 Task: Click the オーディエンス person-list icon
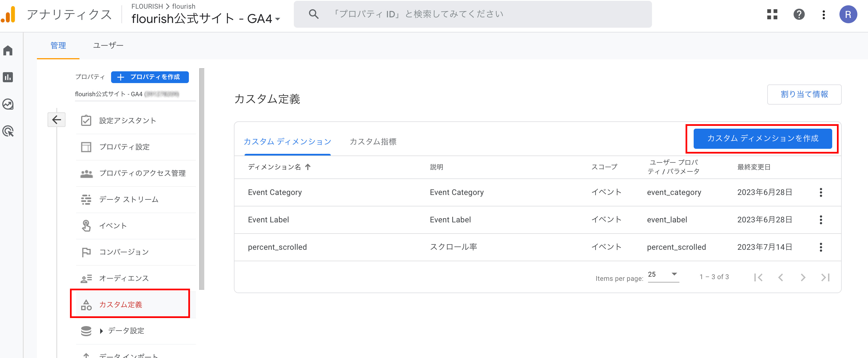pos(86,279)
